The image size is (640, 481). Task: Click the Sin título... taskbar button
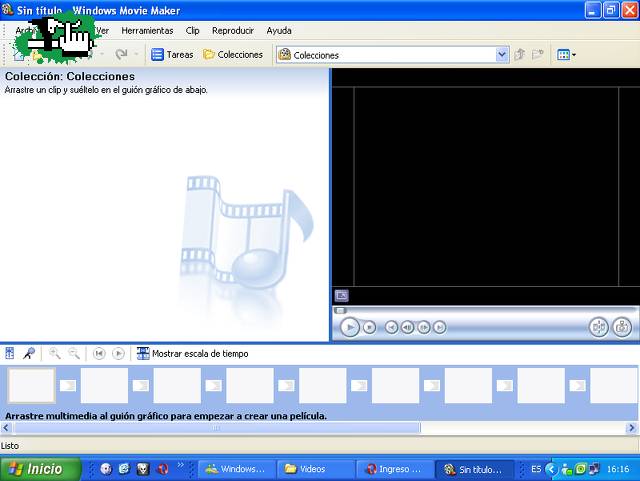(474, 469)
